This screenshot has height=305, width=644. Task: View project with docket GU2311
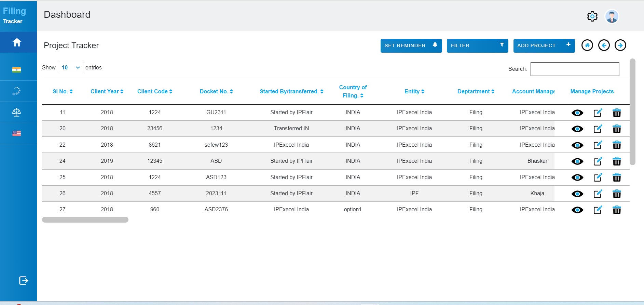point(577,113)
